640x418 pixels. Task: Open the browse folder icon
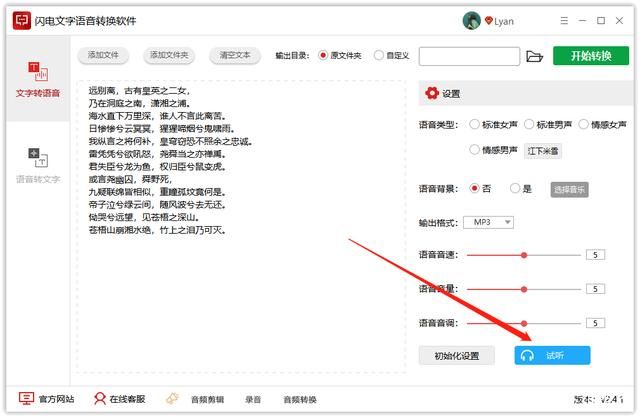point(534,56)
